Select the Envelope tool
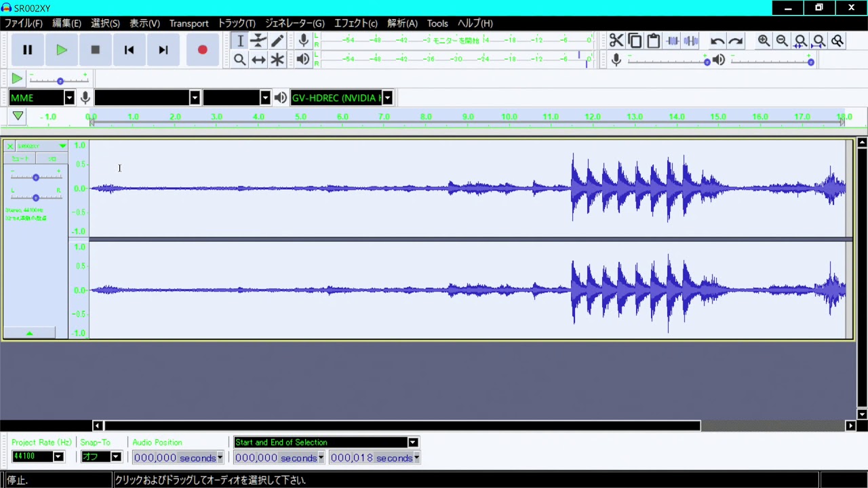Viewport: 868px width, 488px height. click(x=258, y=41)
